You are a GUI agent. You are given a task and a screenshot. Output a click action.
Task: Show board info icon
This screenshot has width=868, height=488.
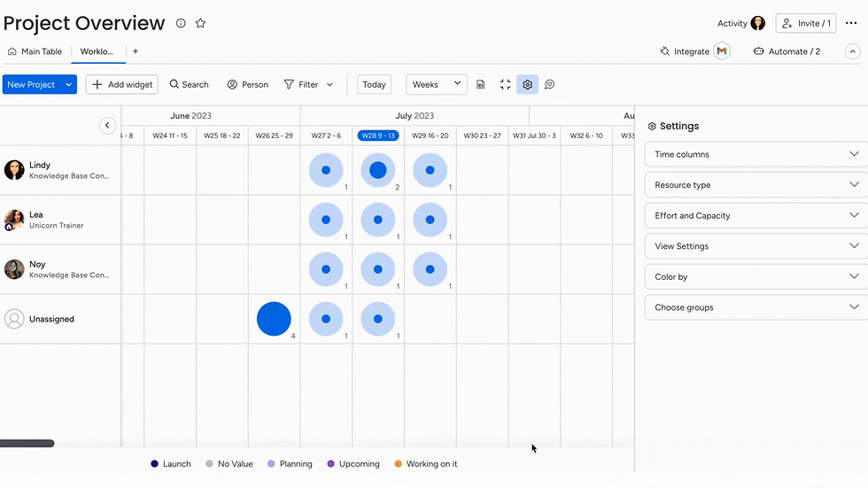pyautogui.click(x=181, y=24)
